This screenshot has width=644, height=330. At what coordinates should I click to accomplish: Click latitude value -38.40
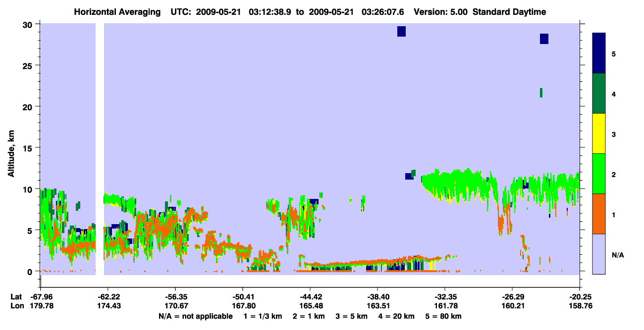[x=377, y=296]
